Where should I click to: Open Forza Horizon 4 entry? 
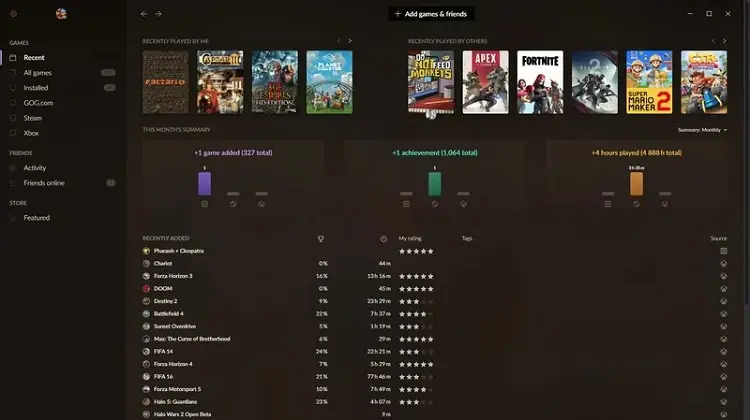(x=434, y=364)
